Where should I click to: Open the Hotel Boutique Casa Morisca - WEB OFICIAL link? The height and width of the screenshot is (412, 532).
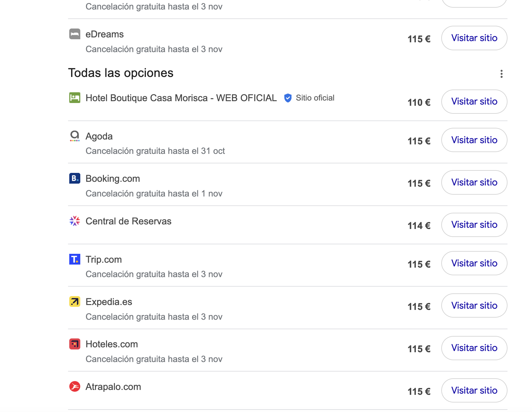181,98
